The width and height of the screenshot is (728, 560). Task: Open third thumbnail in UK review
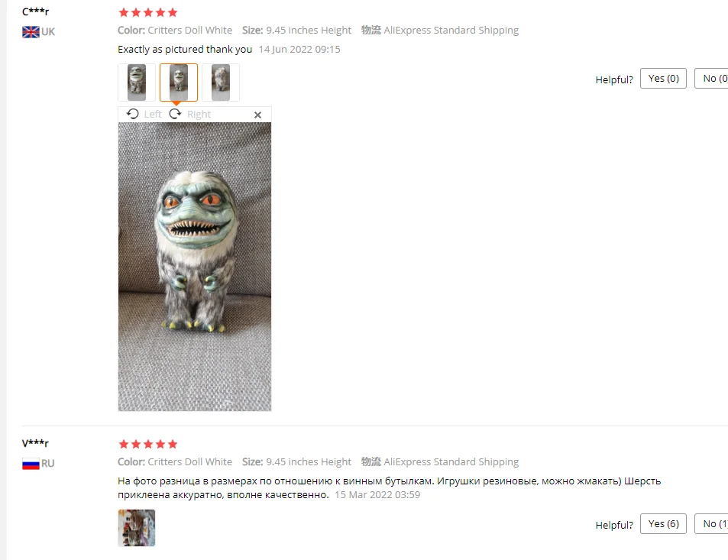pyautogui.click(x=221, y=83)
